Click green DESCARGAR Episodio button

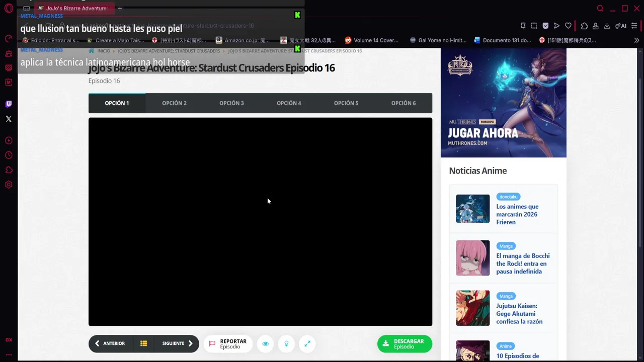(x=405, y=343)
